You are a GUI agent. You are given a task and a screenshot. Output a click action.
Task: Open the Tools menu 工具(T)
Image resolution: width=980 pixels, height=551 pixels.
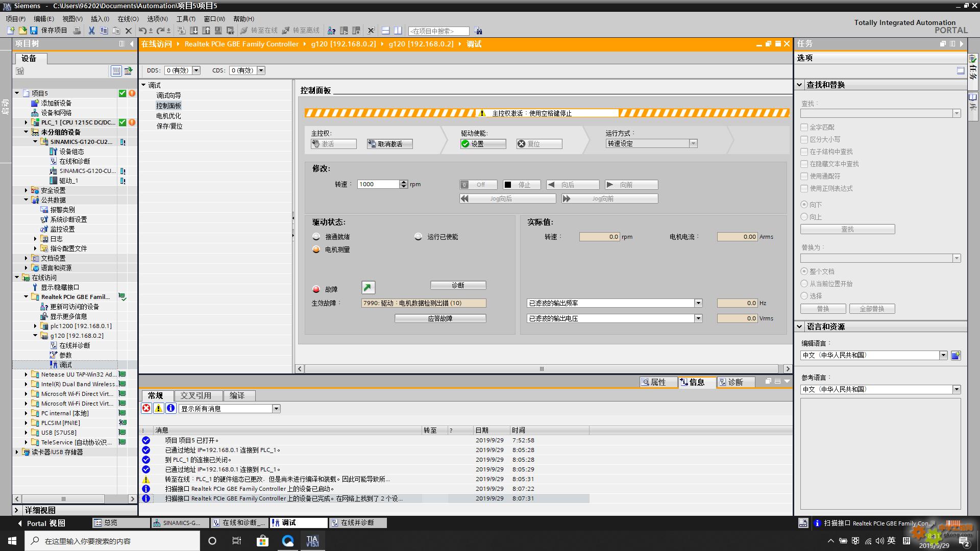tap(186, 19)
